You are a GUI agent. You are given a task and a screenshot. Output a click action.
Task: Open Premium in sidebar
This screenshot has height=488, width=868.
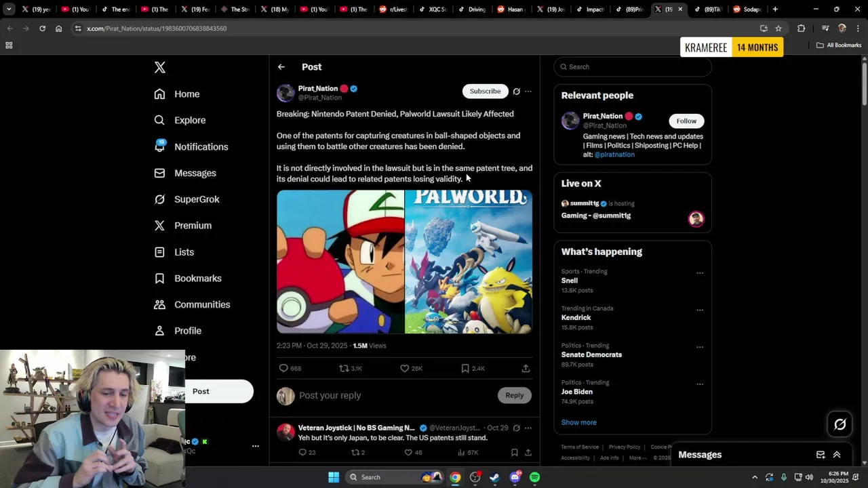point(183,226)
